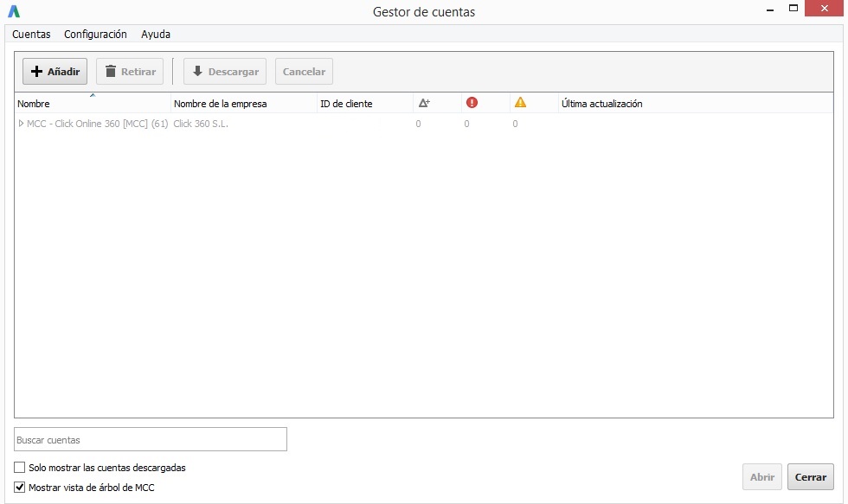Open the Ayuda menu
Image resolution: width=848 pixels, height=504 pixels.
(156, 35)
